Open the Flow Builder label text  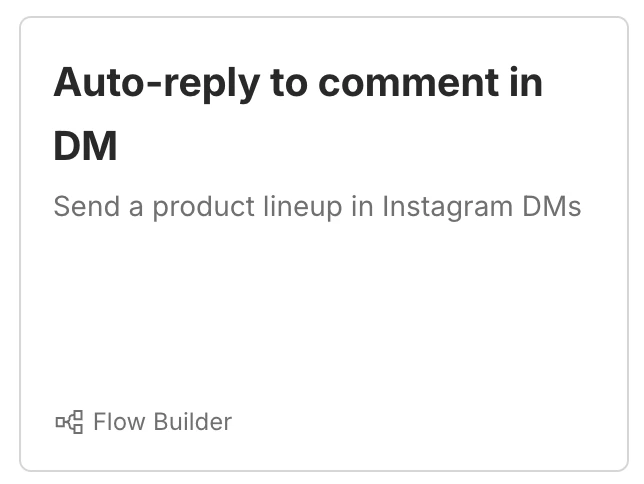[x=163, y=422]
